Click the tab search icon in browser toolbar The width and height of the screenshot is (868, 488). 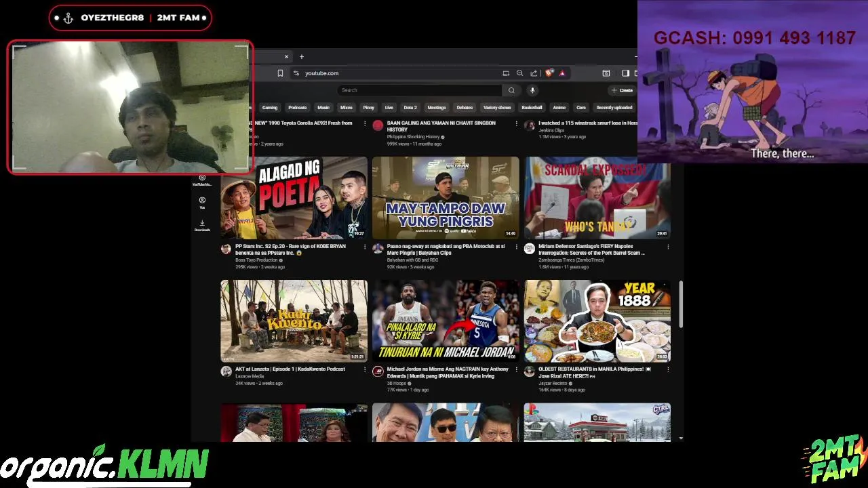[606, 73]
